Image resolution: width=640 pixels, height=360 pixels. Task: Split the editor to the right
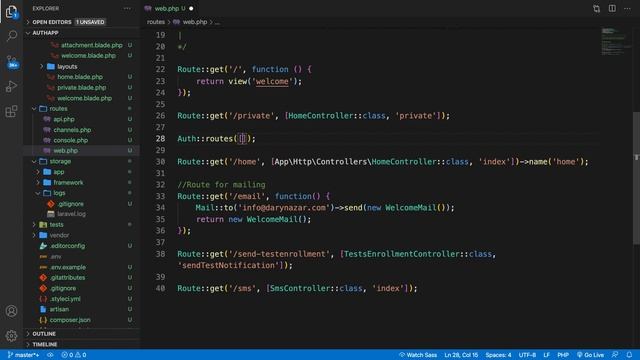[x=612, y=8]
